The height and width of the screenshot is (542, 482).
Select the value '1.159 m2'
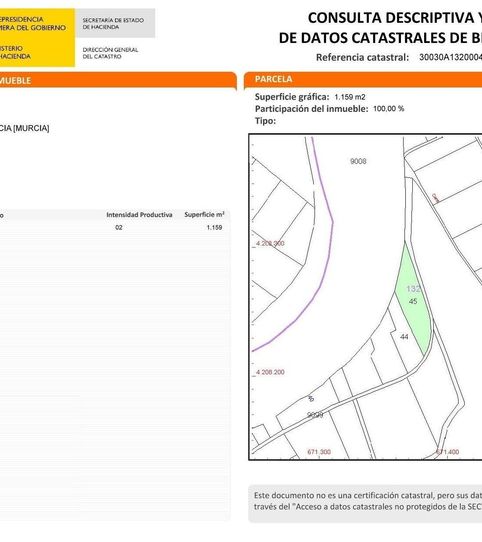click(350, 97)
